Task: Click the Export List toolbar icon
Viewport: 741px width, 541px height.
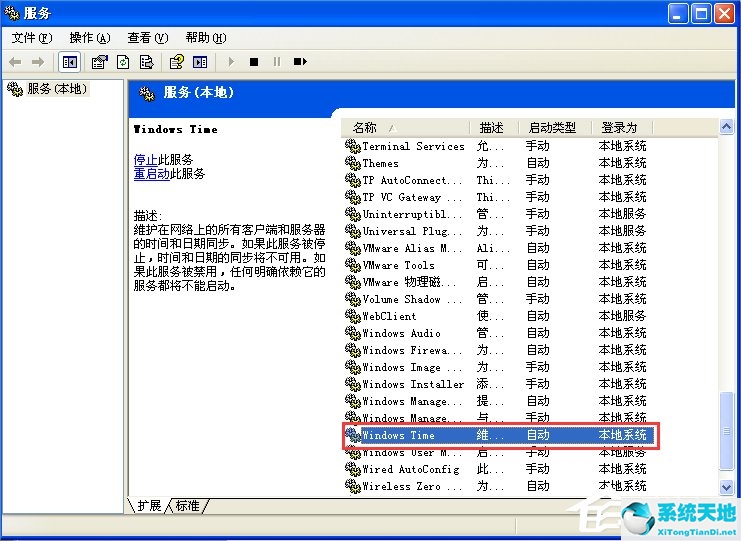Action: click(146, 62)
